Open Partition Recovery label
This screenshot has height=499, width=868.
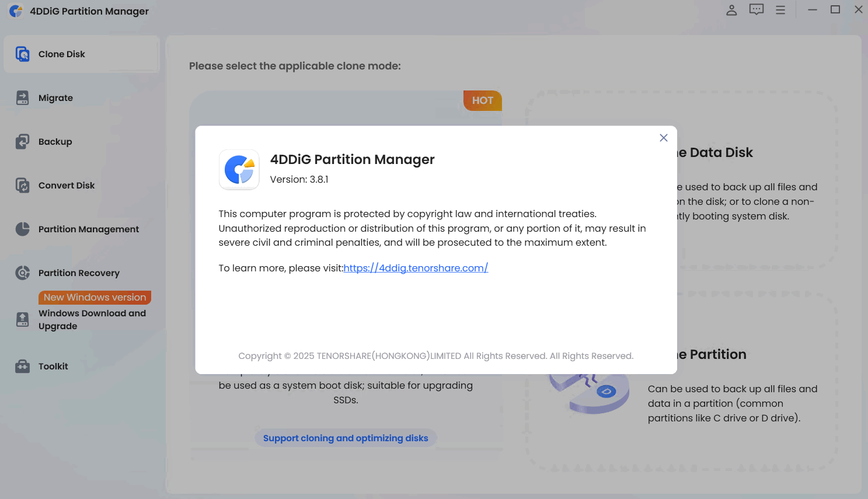click(x=79, y=273)
